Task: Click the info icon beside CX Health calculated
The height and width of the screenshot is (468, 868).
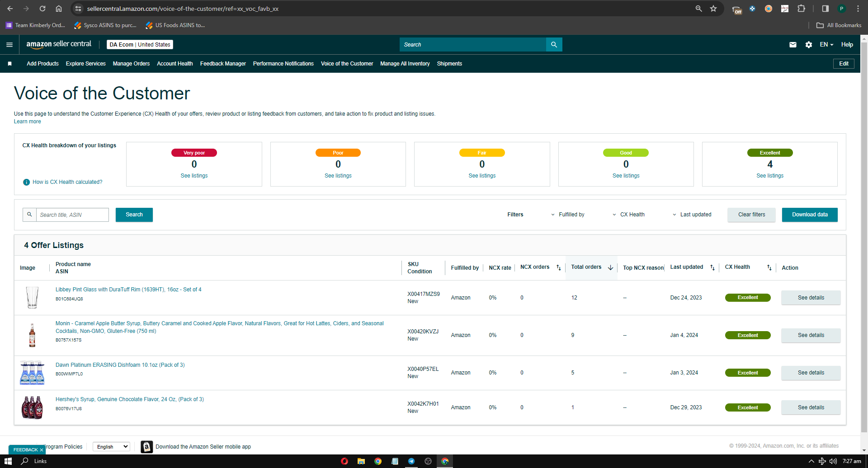Action: [26, 182]
